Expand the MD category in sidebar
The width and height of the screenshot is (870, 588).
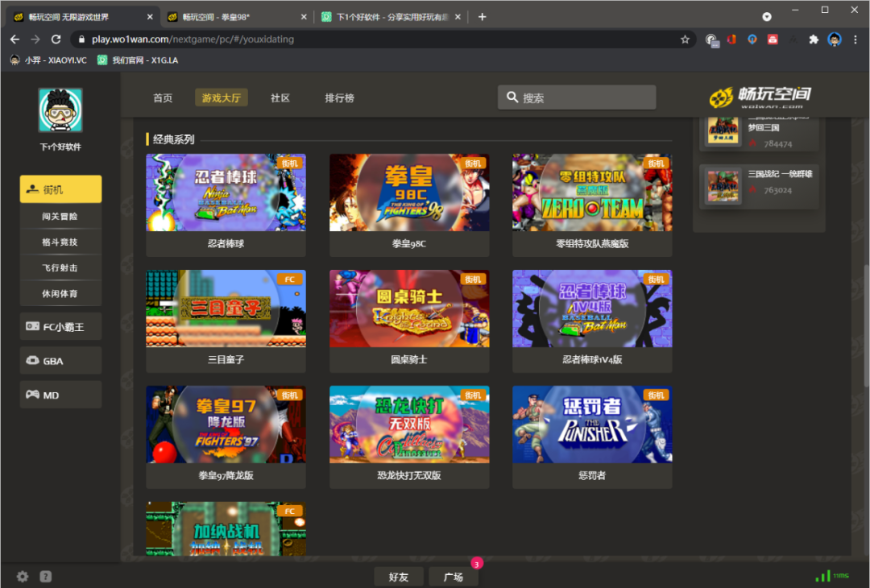coord(60,395)
